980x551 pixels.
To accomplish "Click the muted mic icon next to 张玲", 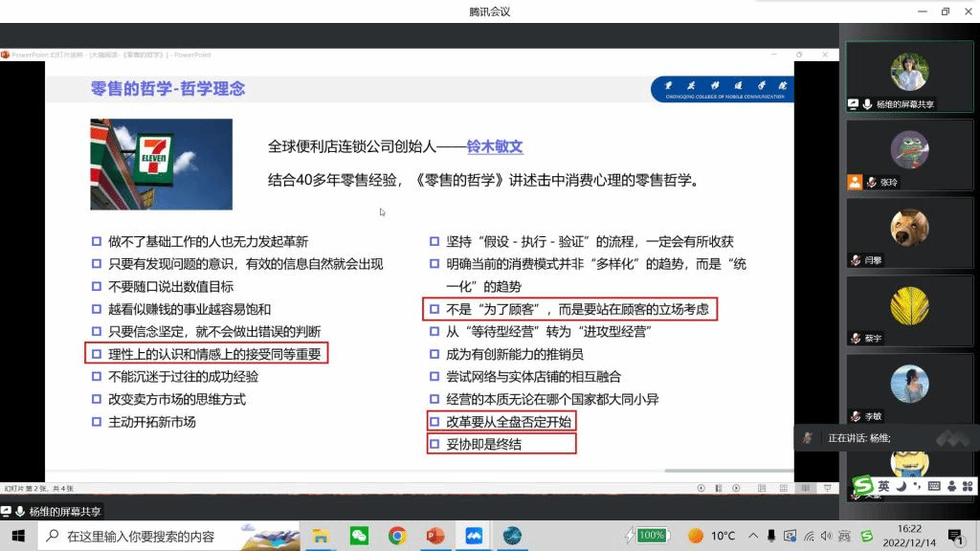I will 872,182.
